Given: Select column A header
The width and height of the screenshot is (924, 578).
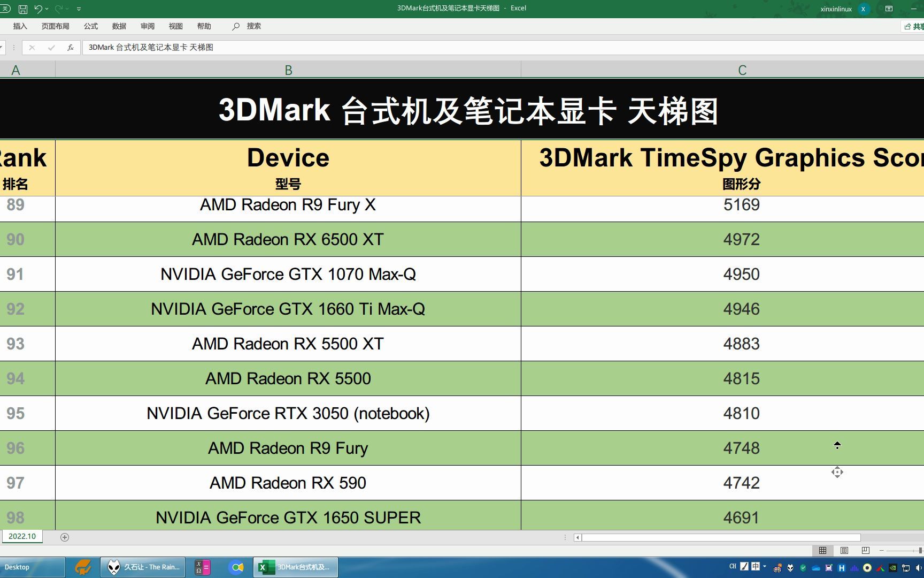Looking at the screenshot, I should coord(27,70).
